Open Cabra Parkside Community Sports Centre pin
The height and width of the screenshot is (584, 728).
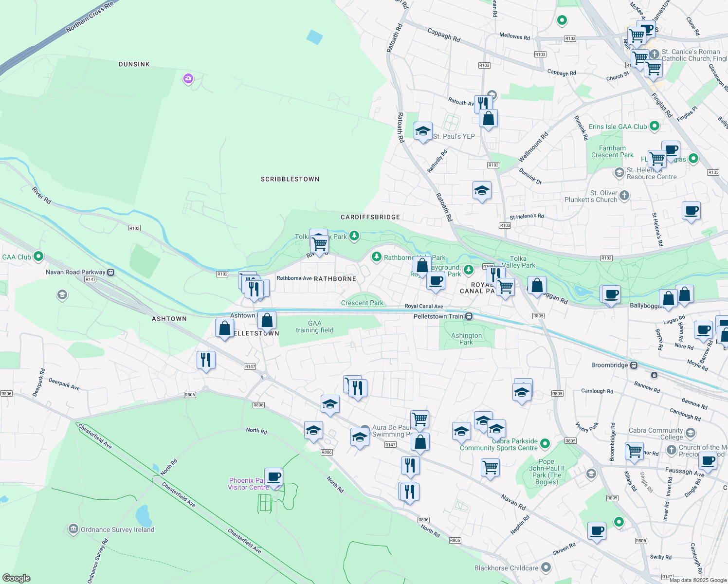click(x=545, y=443)
